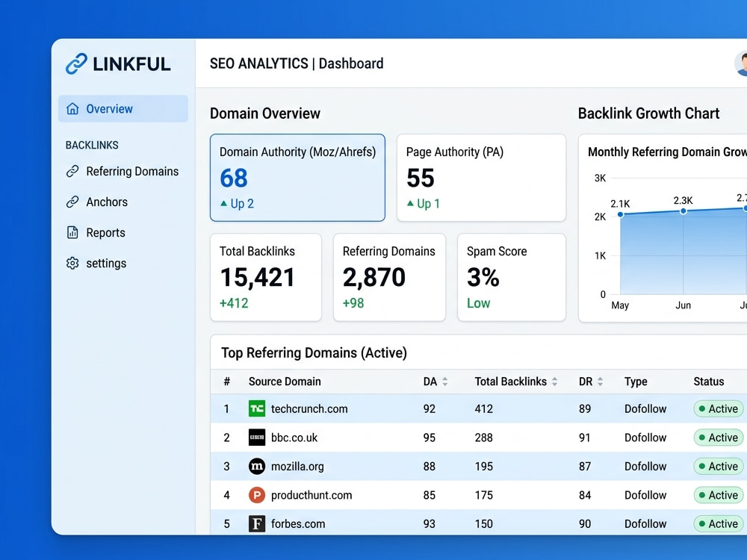Click the Source Domain column header
Image resolution: width=747 pixels, height=560 pixels.
click(x=285, y=382)
